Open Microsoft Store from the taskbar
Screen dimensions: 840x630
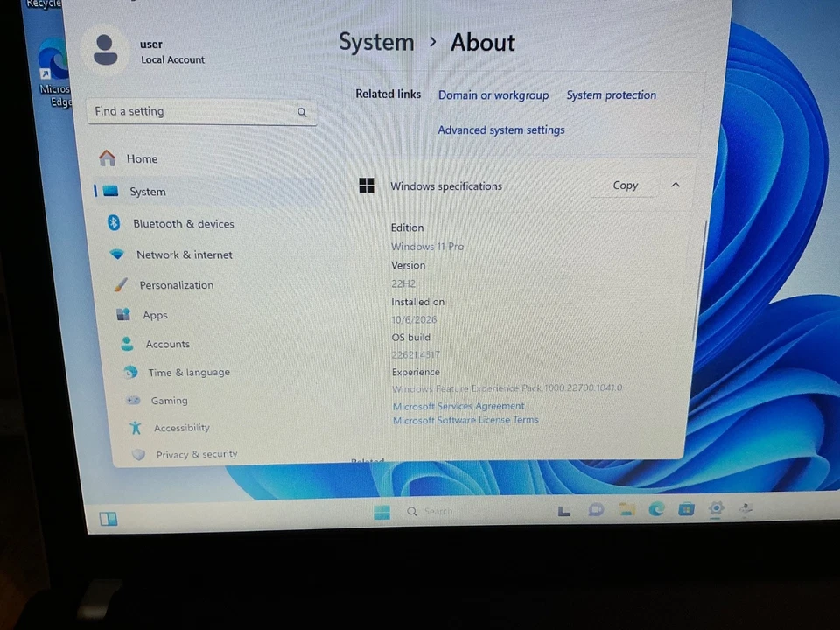686,509
